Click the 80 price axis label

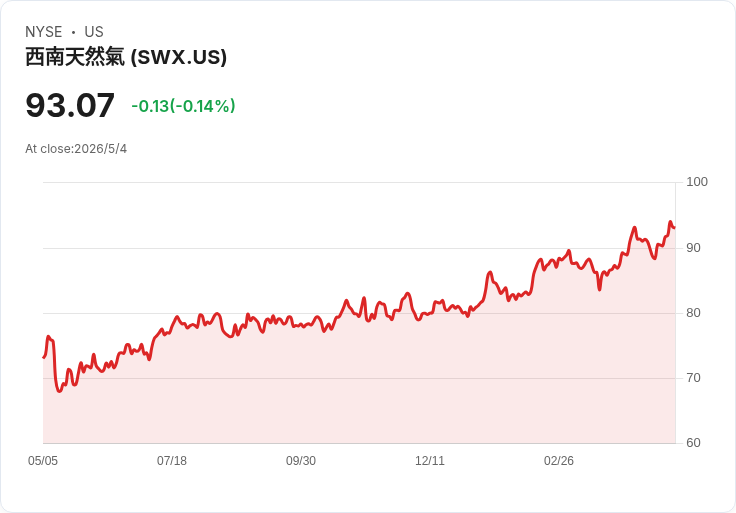pos(693,313)
